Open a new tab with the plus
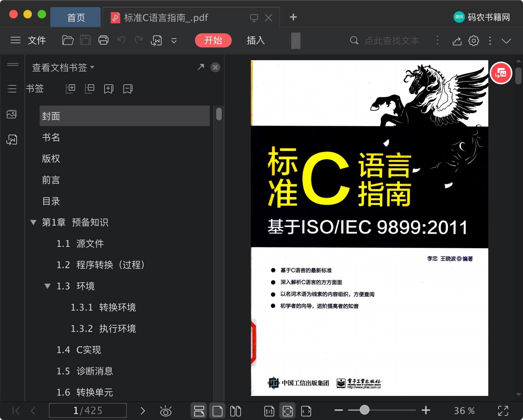523x420 pixels. (x=293, y=17)
